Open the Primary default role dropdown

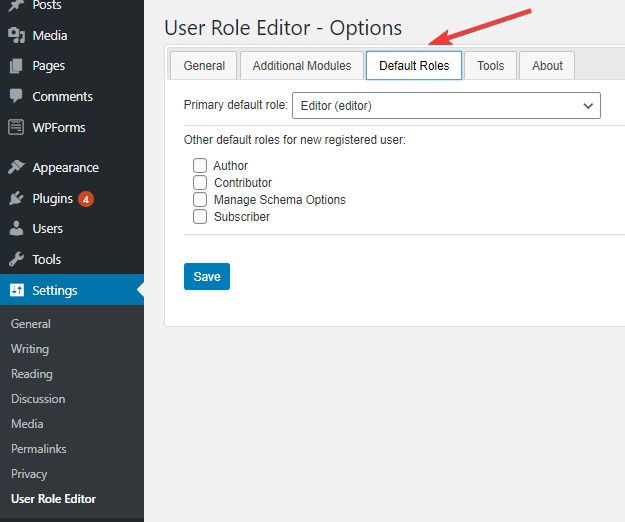(446, 105)
